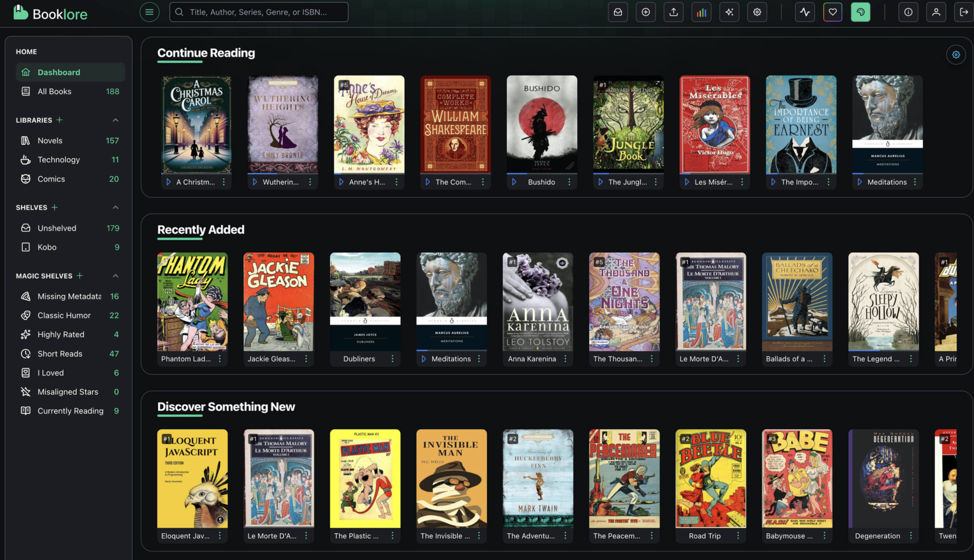Click the upload book icon
974x560 pixels.
(673, 12)
